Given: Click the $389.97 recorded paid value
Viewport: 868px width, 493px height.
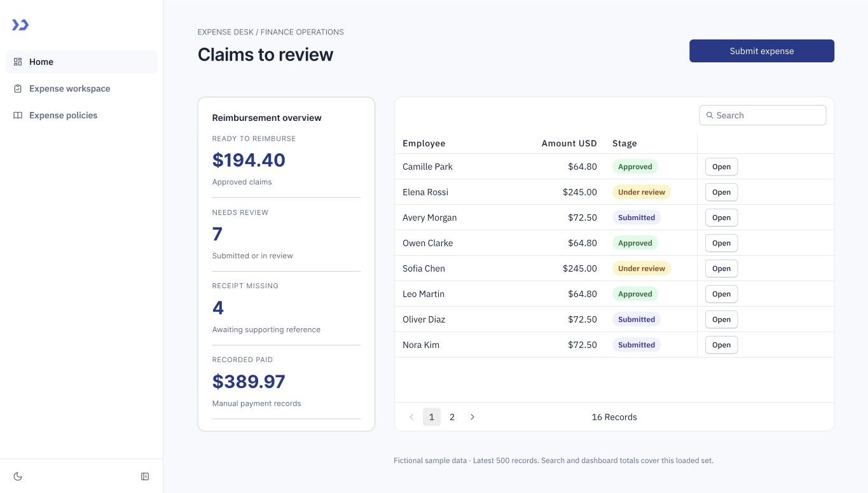Looking at the screenshot, I should (x=249, y=382).
